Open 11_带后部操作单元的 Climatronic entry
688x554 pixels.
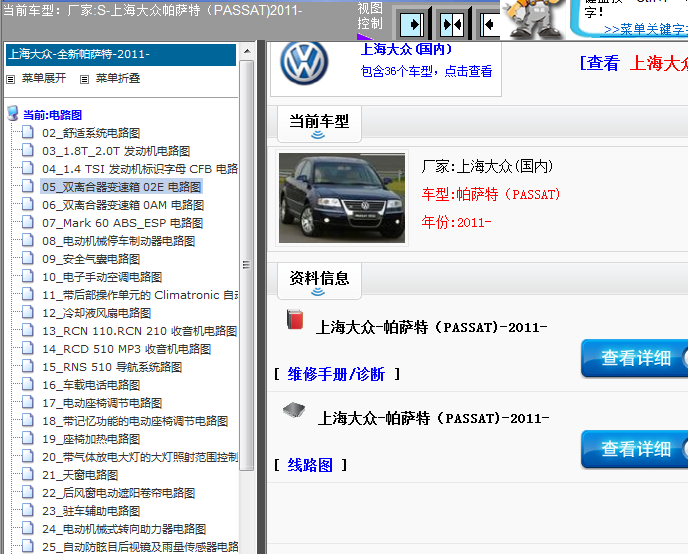[140, 295]
